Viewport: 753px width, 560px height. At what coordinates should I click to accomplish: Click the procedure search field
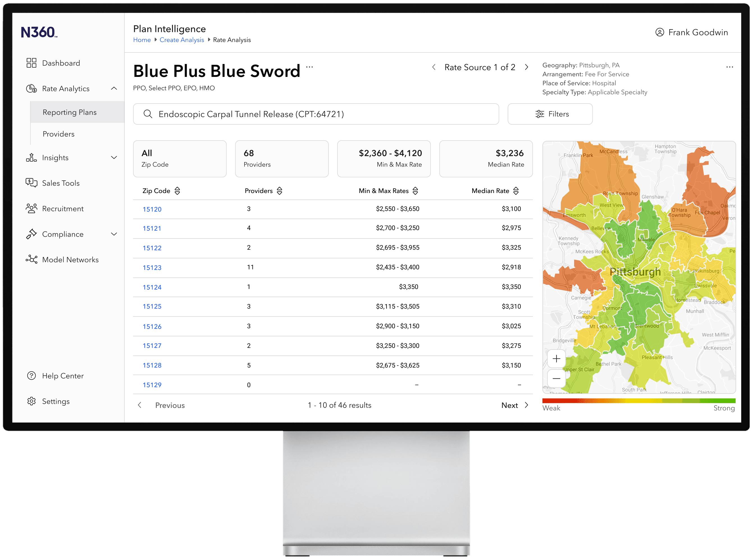pos(316,114)
